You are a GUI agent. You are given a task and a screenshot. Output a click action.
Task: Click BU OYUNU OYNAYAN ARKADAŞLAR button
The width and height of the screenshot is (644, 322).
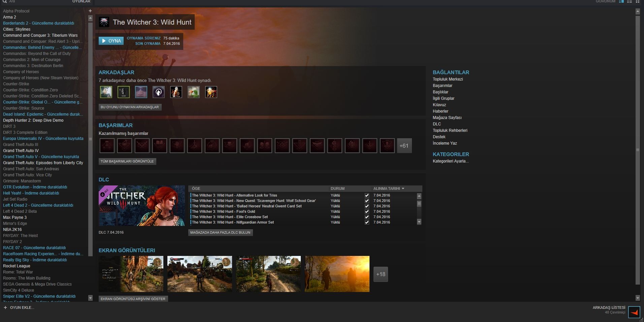tap(130, 107)
